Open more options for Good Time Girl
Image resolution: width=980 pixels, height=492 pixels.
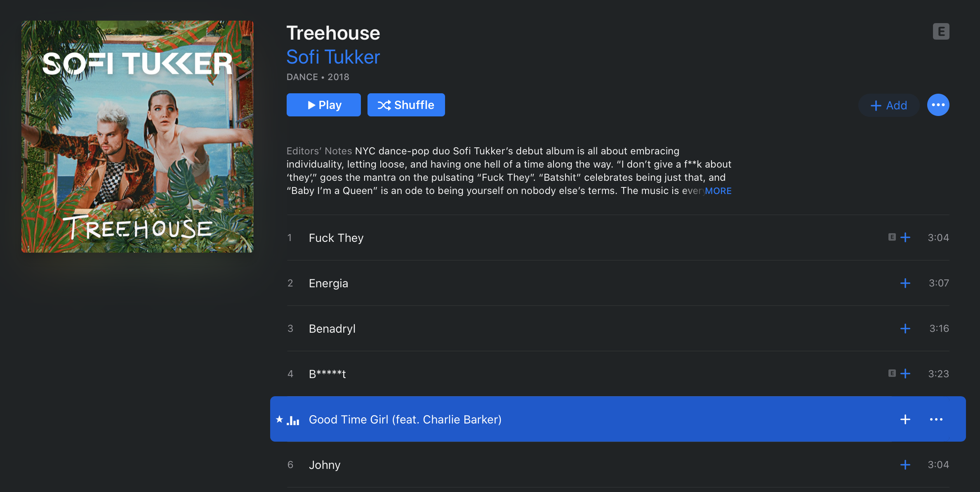point(936,419)
